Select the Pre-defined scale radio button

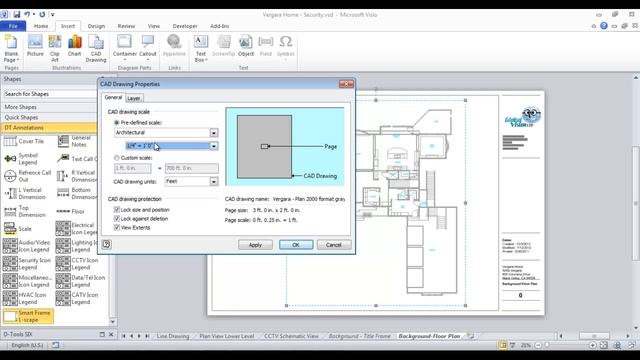[x=117, y=122]
